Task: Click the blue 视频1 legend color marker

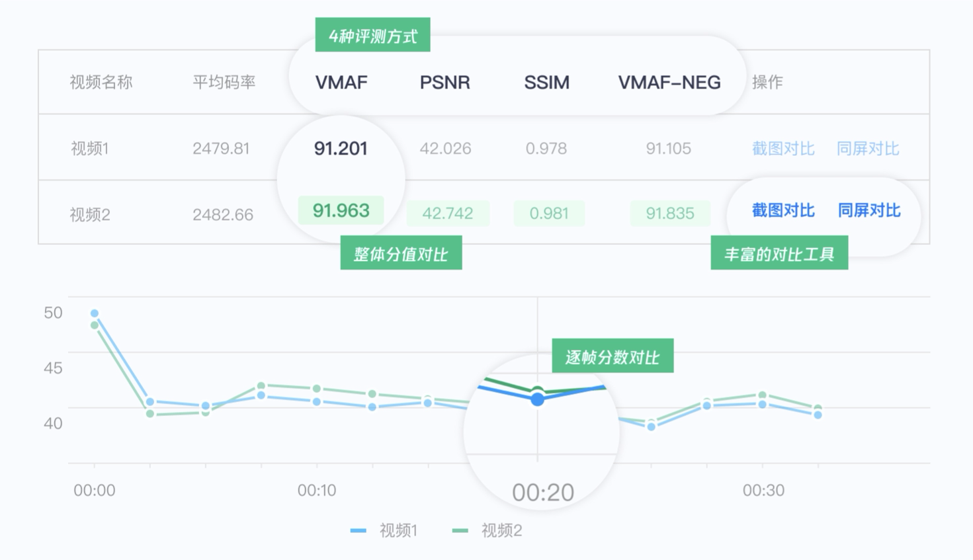Action: click(358, 530)
